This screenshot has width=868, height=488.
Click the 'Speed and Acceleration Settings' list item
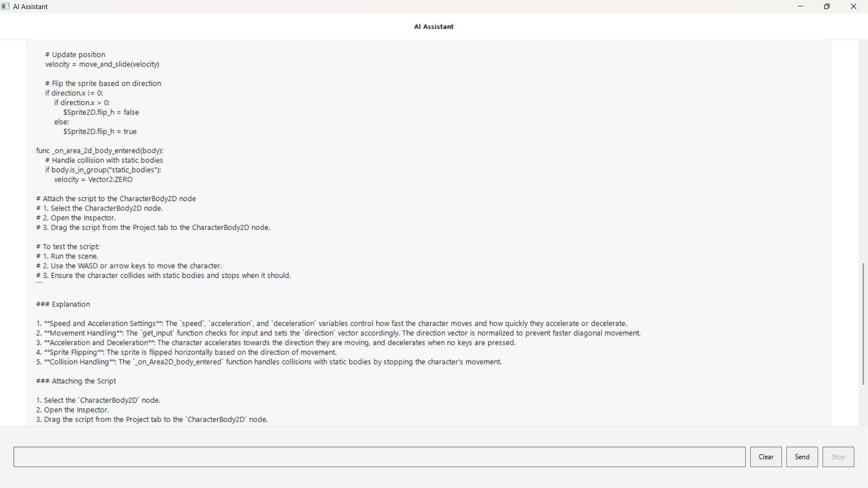pyautogui.click(x=332, y=324)
